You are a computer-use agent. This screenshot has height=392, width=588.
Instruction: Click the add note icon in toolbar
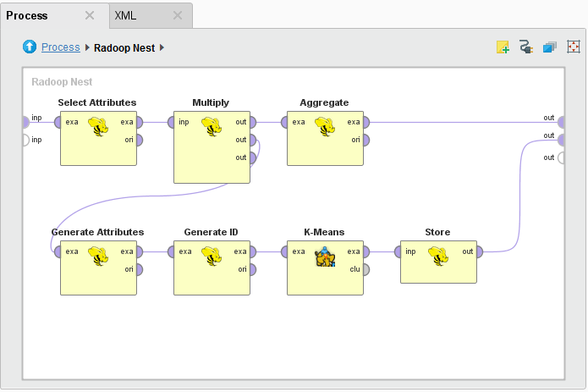pyautogui.click(x=503, y=47)
